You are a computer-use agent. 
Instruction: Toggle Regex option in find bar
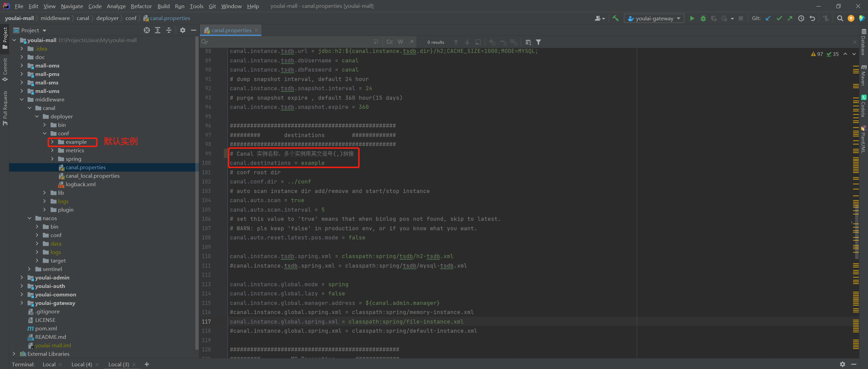click(x=411, y=42)
